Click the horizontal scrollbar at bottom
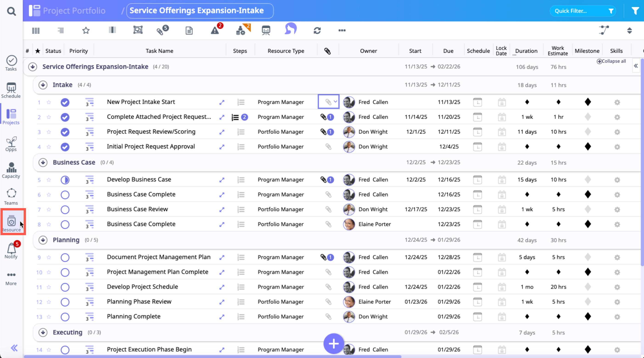This screenshot has width=644, height=358. pyautogui.click(x=213, y=356)
